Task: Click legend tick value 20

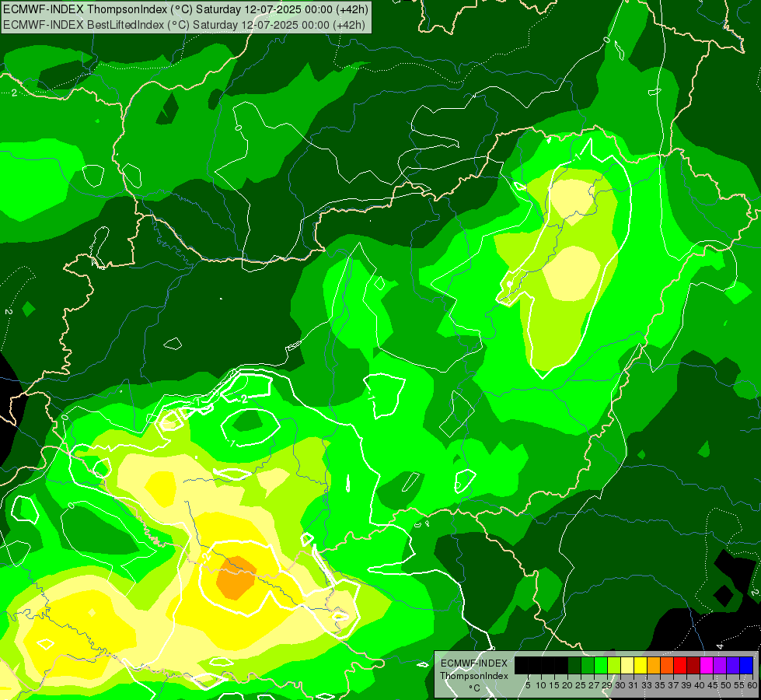Action: pyautogui.click(x=567, y=685)
